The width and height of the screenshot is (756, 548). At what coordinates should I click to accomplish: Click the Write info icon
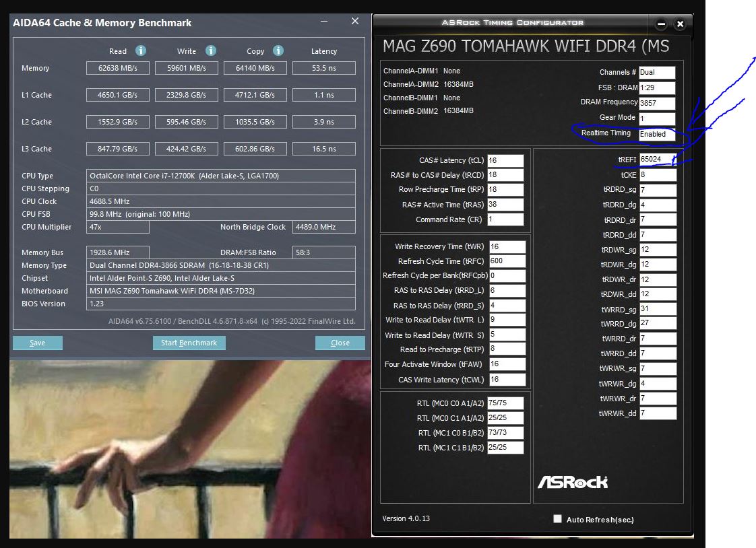tap(211, 50)
